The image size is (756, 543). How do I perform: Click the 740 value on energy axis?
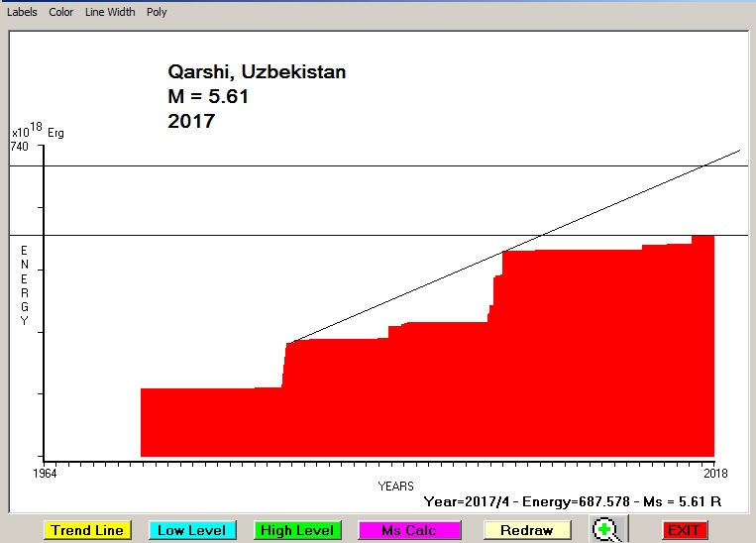(x=20, y=147)
